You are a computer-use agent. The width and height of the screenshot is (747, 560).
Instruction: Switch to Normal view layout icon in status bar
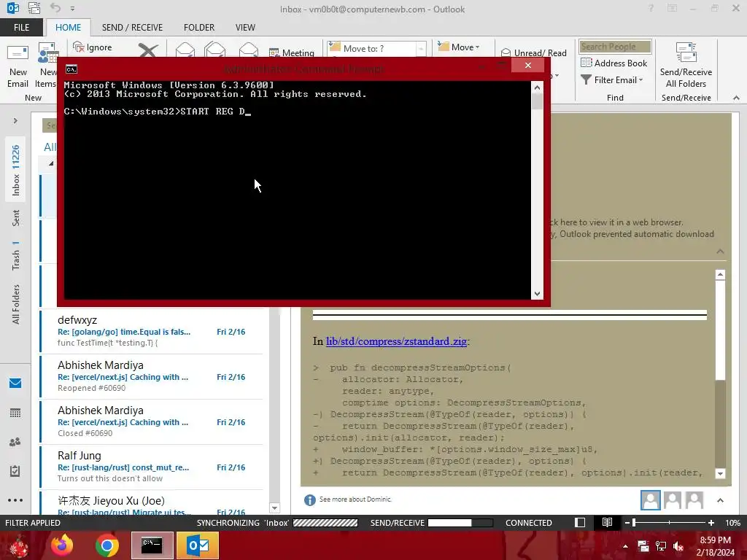(x=580, y=522)
